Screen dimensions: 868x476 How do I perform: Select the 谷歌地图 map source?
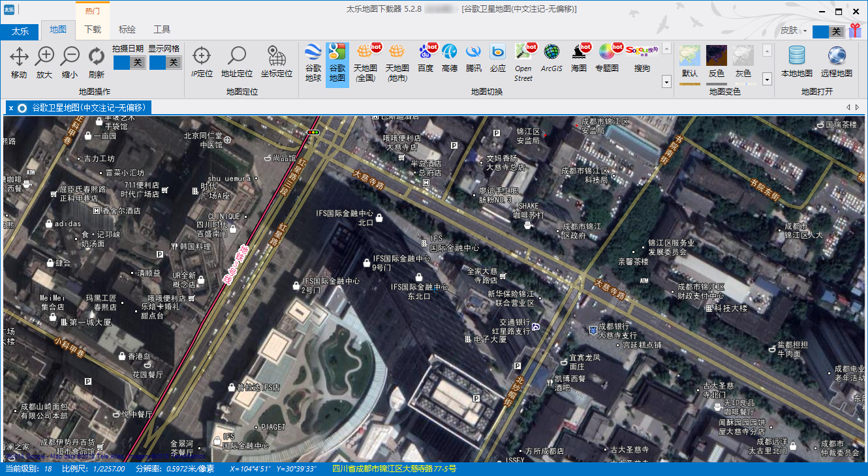[x=337, y=64]
